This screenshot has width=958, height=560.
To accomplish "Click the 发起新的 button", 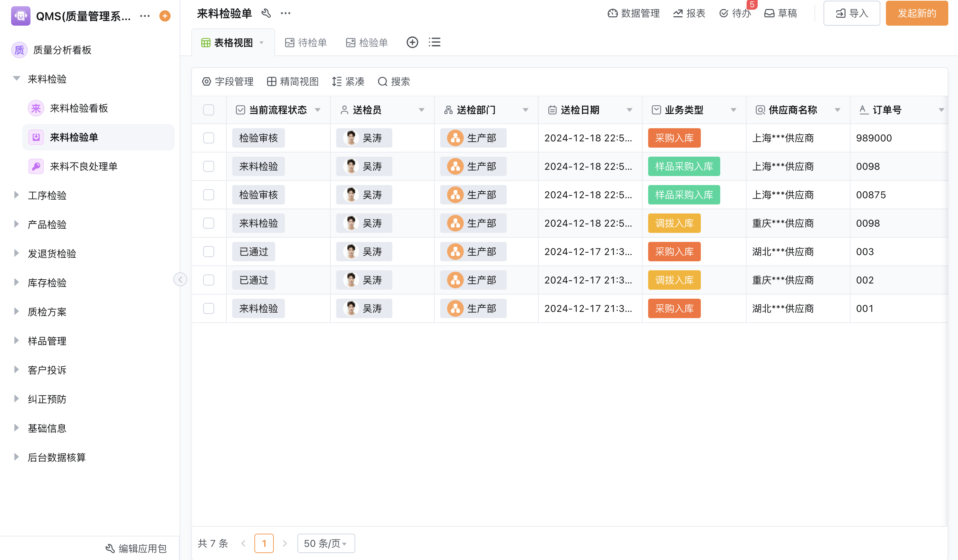I will [916, 13].
